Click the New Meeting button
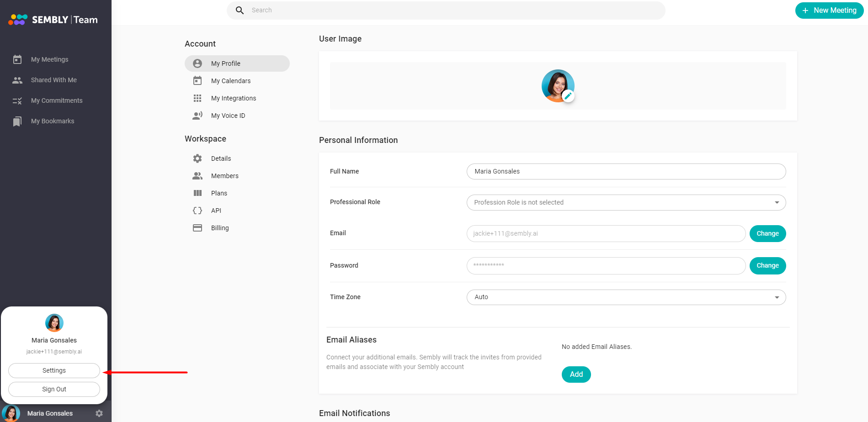The image size is (868, 422). click(829, 11)
